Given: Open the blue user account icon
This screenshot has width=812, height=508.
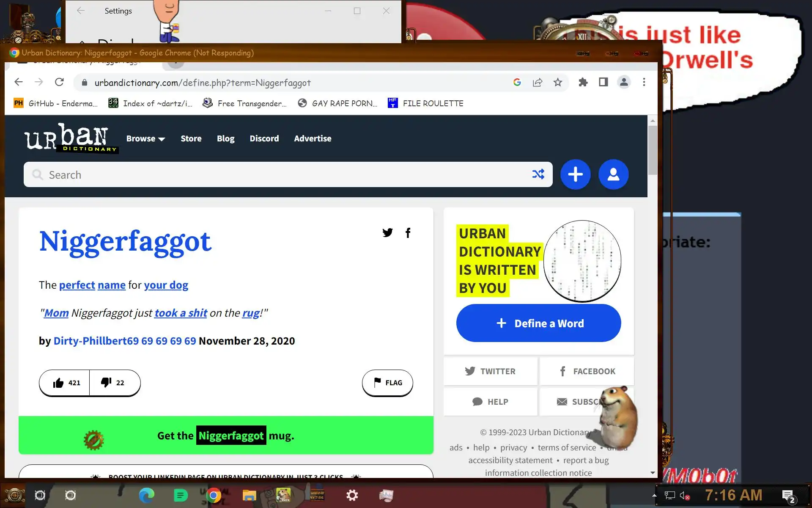Looking at the screenshot, I should pyautogui.click(x=613, y=174).
